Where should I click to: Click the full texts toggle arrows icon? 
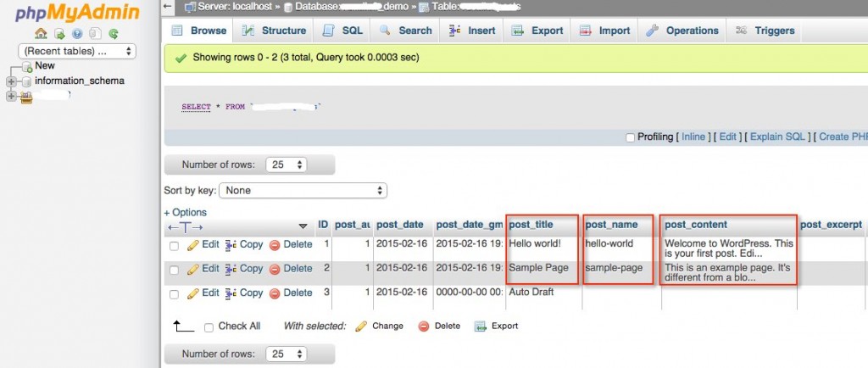pyautogui.click(x=186, y=227)
